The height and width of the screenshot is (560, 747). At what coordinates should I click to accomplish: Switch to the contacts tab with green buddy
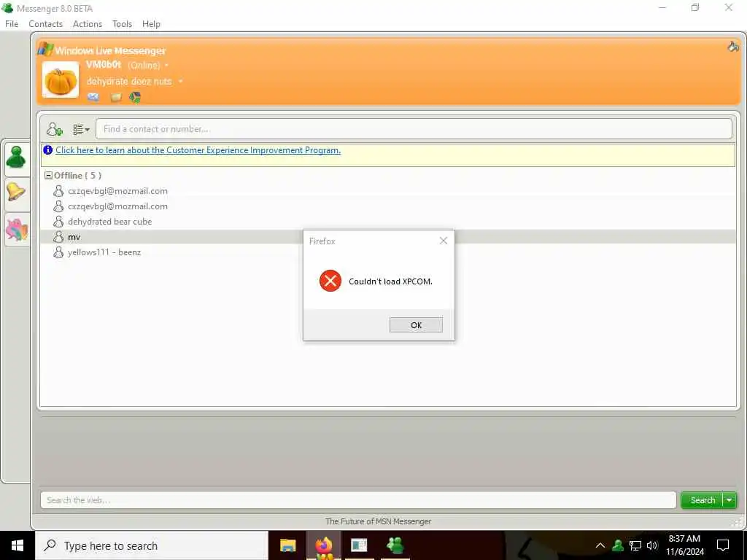(x=16, y=157)
